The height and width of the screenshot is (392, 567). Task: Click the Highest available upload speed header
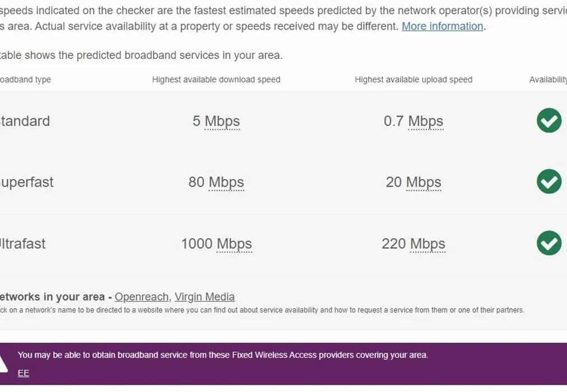413,80
